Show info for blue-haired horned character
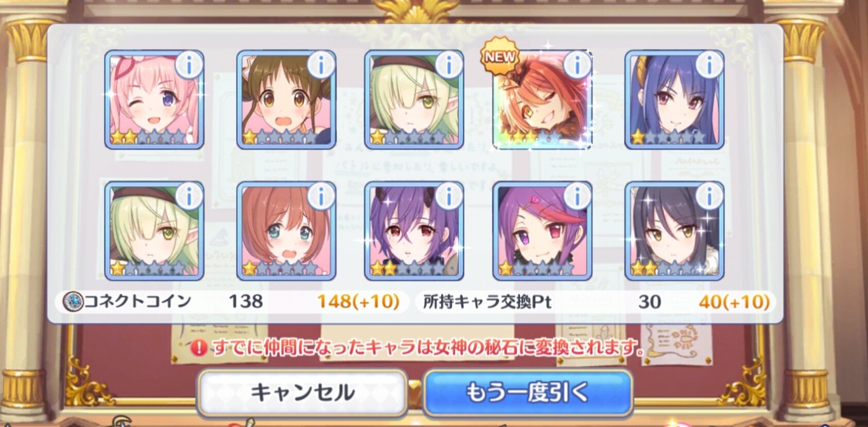This screenshot has width=868, height=427. (709, 65)
